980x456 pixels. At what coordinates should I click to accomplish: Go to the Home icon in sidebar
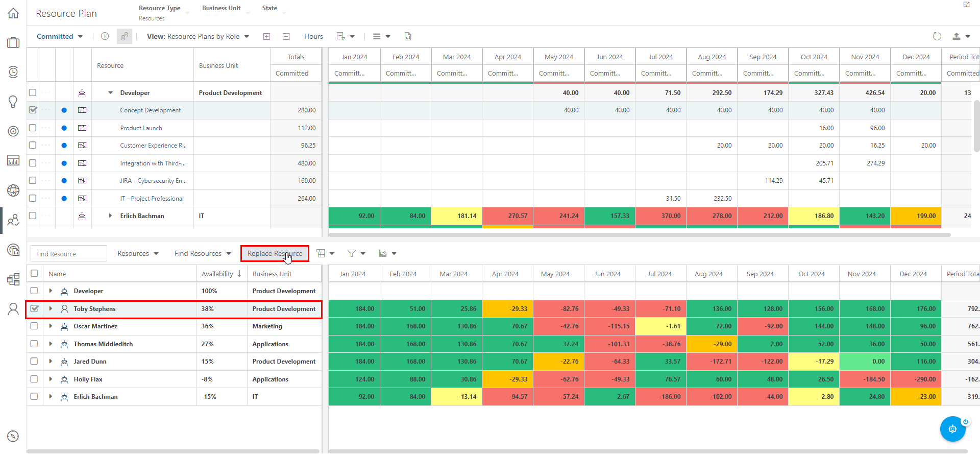(x=13, y=13)
